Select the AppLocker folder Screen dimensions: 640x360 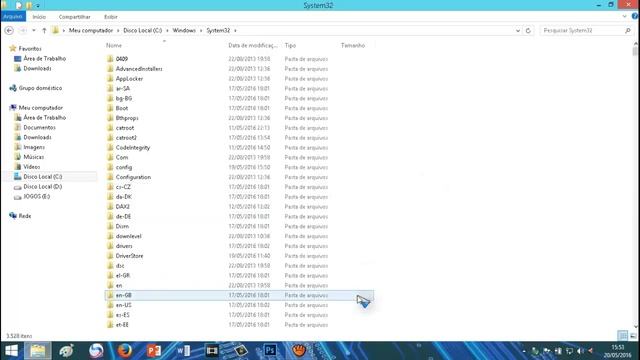129,78
